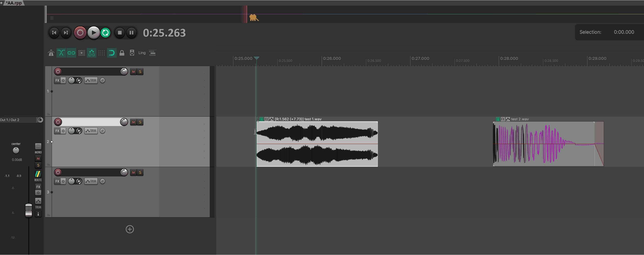Click the pan knob on track 2
The image size is (644, 255).
tap(71, 131)
